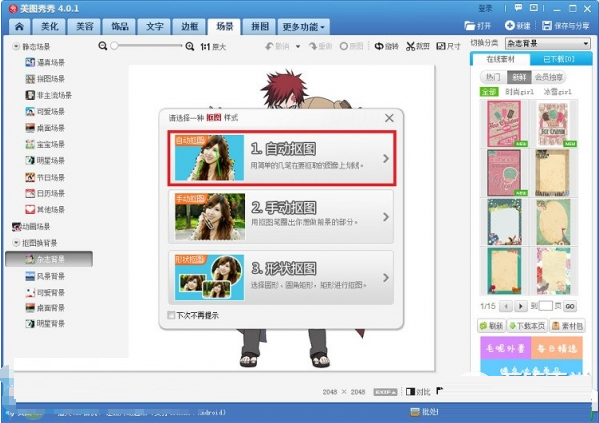Click the 下载本页 button
The width and height of the screenshot is (599, 423).
(527, 326)
